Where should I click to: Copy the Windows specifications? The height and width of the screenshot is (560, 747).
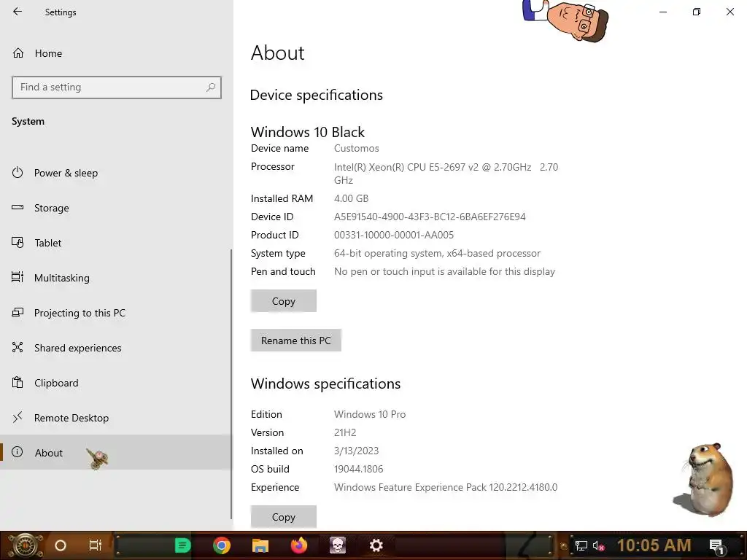pyautogui.click(x=284, y=517)
